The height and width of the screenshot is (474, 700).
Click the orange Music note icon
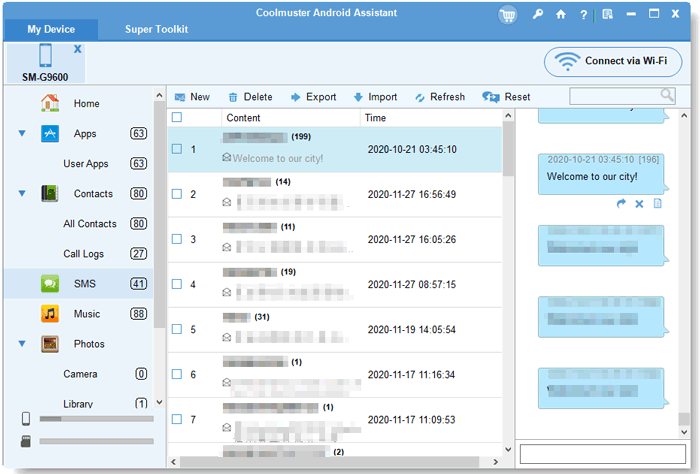pyautogui.click(x=50, y=314)
